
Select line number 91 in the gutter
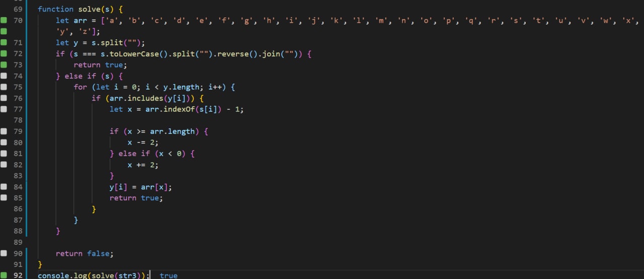click(18, 264)
